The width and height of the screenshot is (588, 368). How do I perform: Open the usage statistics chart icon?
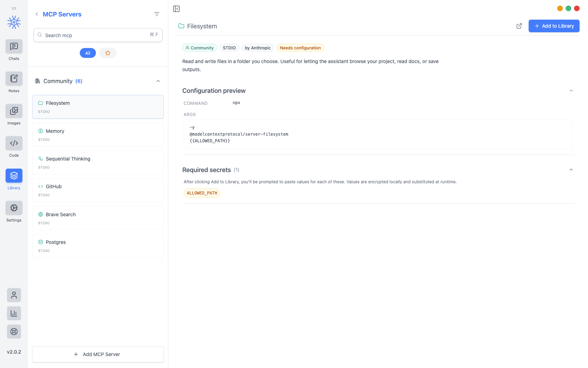(14, 313)
